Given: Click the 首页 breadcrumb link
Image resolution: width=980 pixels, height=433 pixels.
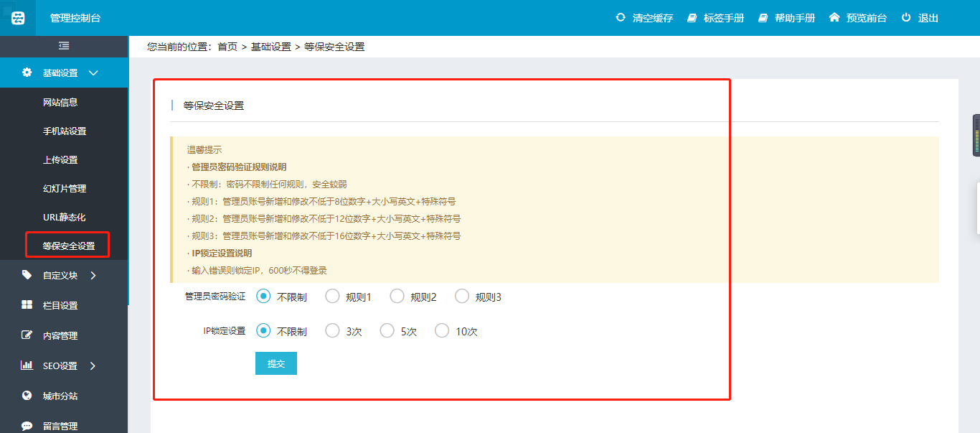Looking at the screenshot, I should pyautogui.click(x=227, y=46).
